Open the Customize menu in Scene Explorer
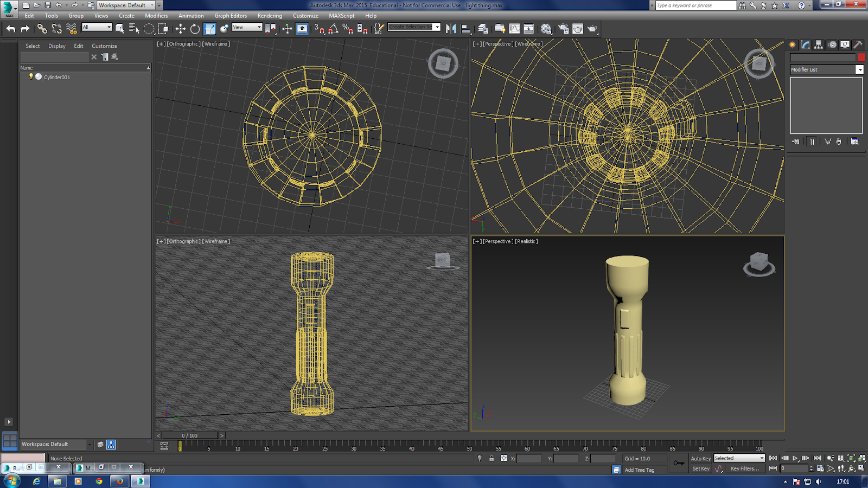The width and height of the screenshot is (868, 488). (104, 46)
